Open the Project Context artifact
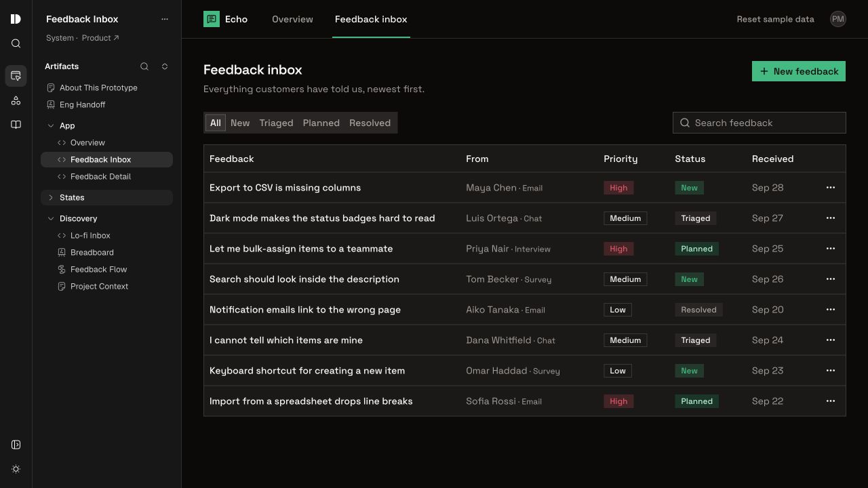 [106, 286]
